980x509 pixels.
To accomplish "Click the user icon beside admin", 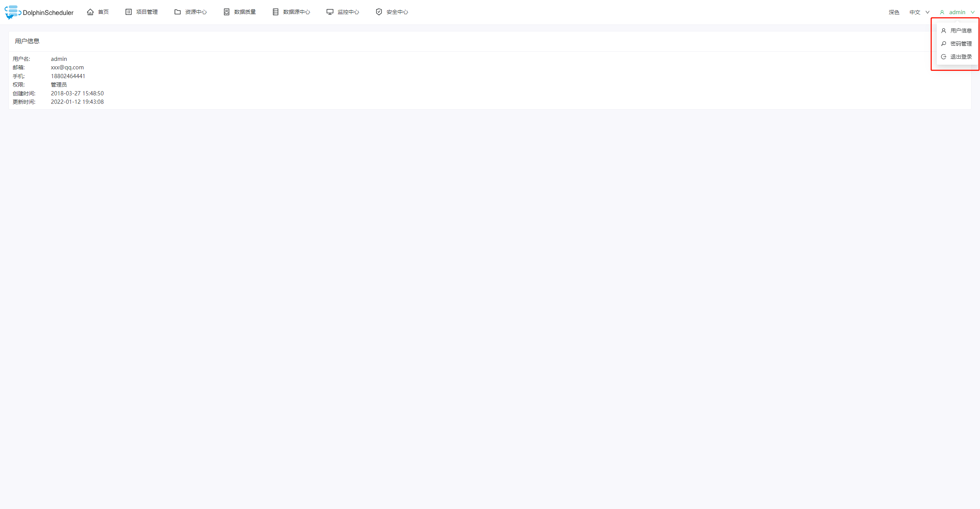I will (942, 12).
